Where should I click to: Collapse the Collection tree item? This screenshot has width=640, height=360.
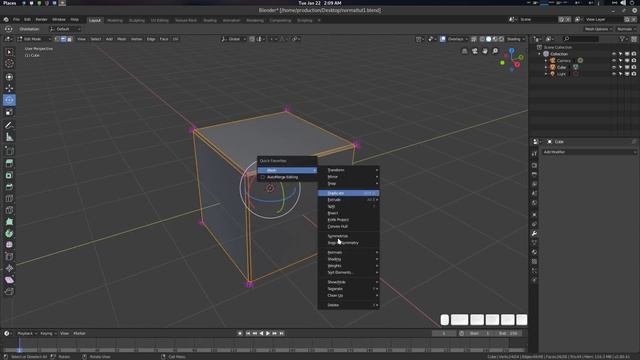(539, 54)
